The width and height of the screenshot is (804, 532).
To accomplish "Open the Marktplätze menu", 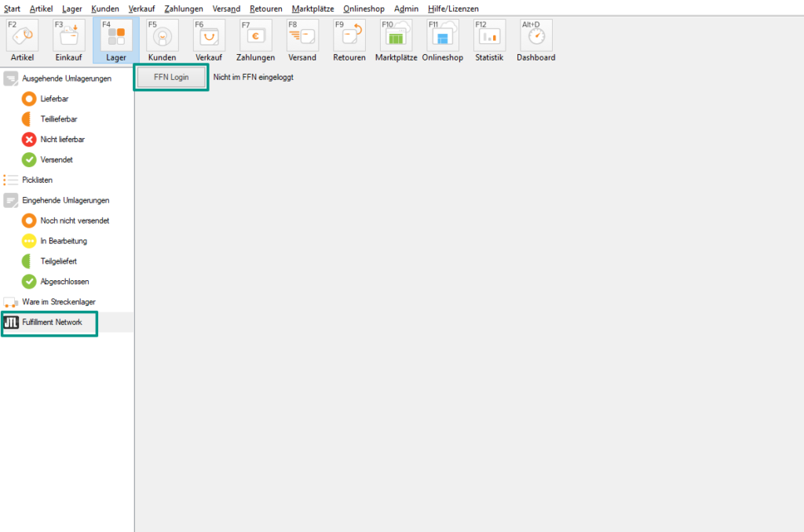I will coord(312,9).
